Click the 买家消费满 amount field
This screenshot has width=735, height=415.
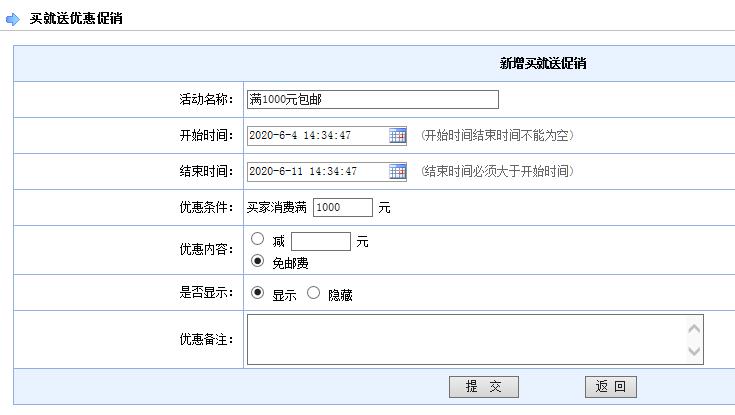point(342,208)
